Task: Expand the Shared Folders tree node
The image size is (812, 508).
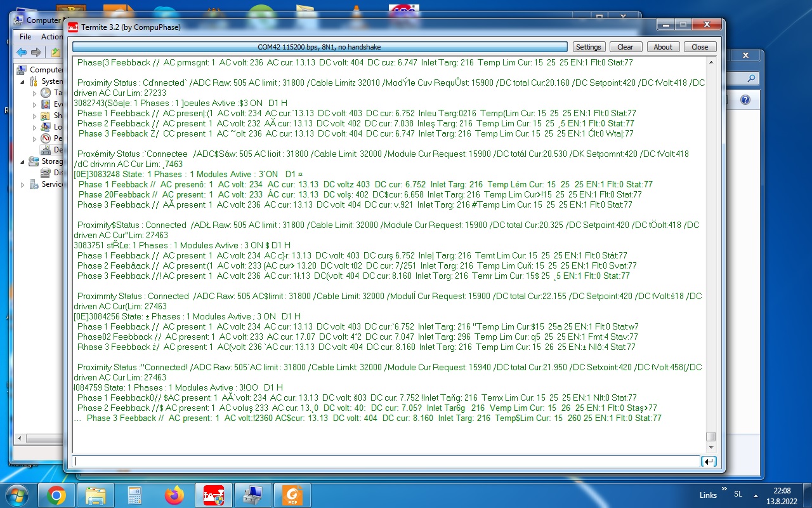Action: pyautogui.click(x=35, y=116)
